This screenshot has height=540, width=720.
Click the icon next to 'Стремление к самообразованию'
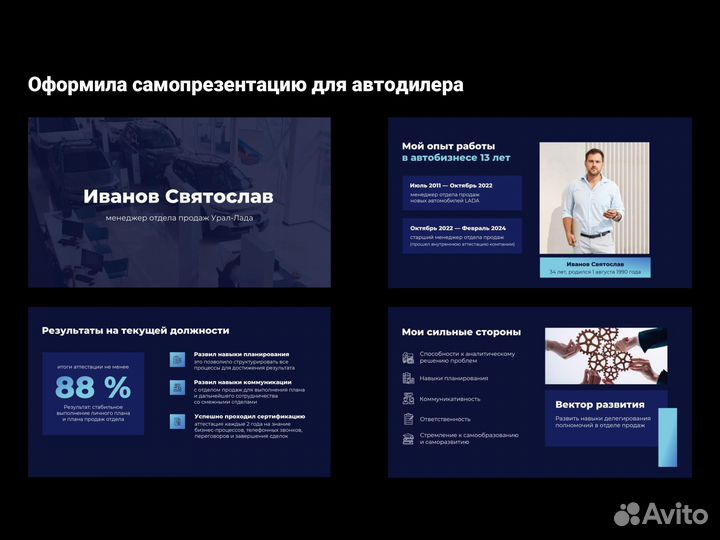tap(408, 439)
